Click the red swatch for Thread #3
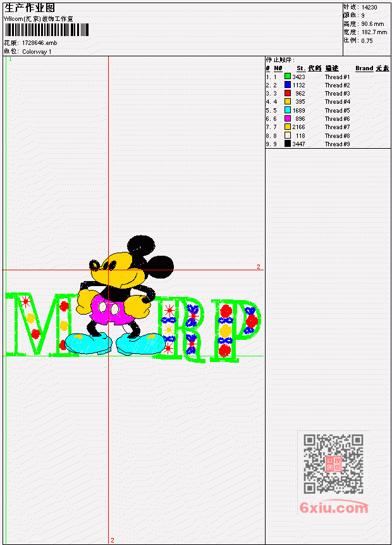This screenshot has height=545, width=392. (x=288, y=93)
